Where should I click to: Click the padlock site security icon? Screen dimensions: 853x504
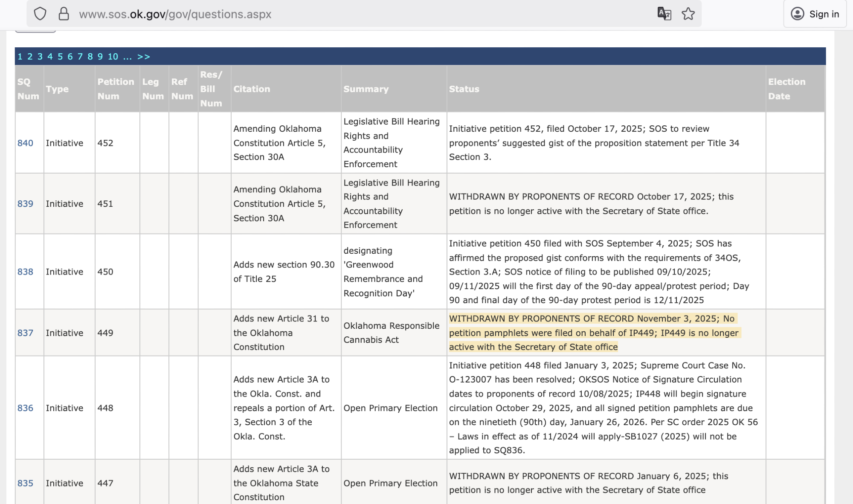pos(64,14)
